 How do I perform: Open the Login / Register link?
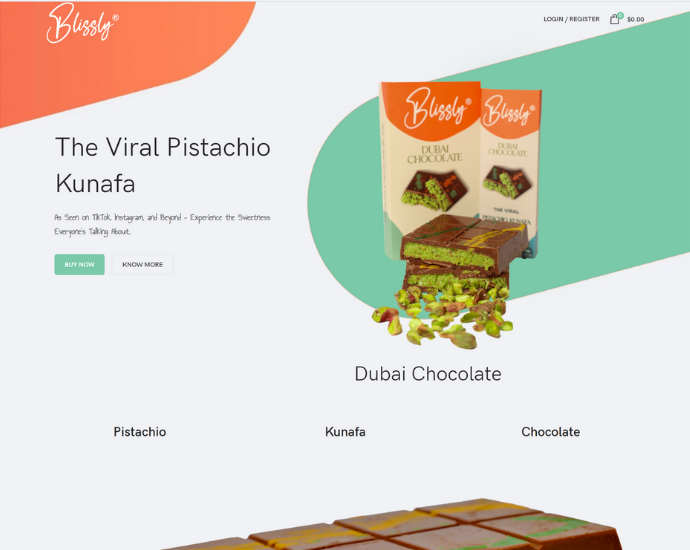click(x=571, y=19)
